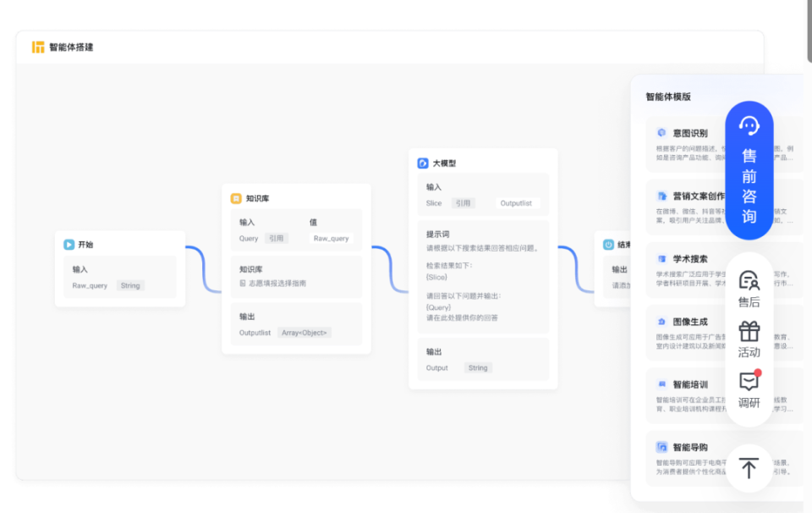
Task: Click the back-to-top arrow button
Action: tap(749, 467)
